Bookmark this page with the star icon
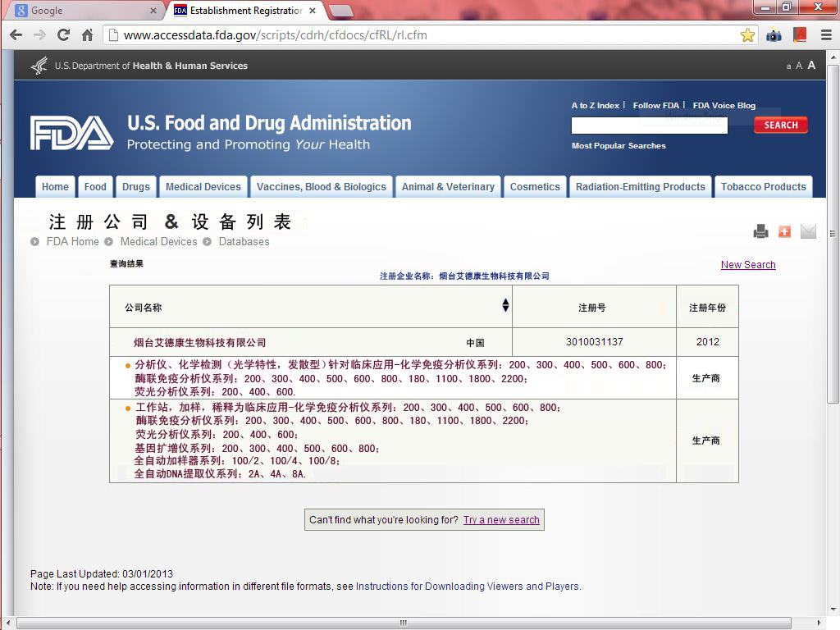Viewport: 840px width, 630px height. tap(747, 35)
